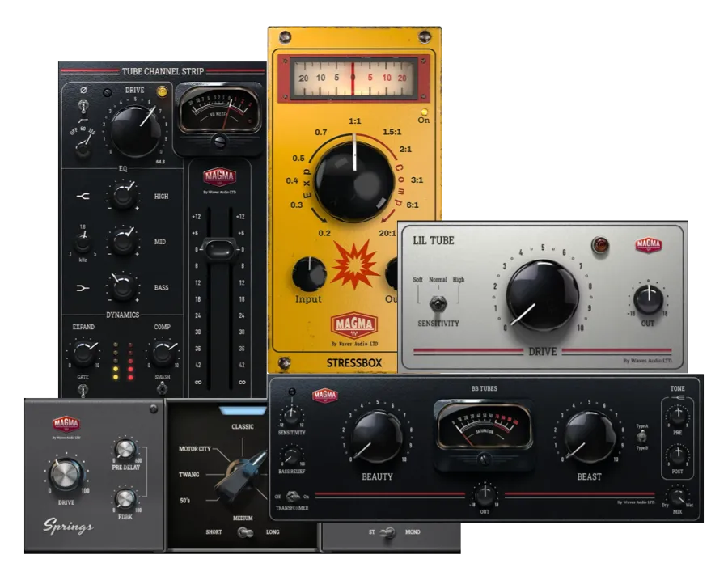Click the EQ Bass knob

tap(124, 286)
